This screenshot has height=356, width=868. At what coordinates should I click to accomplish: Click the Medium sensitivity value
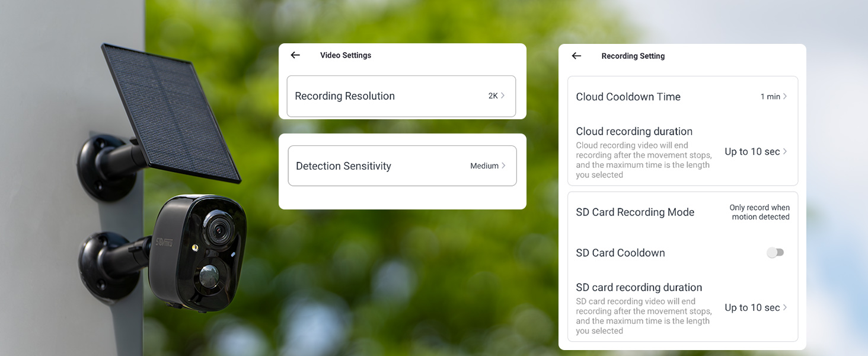[x=484, y=166]
